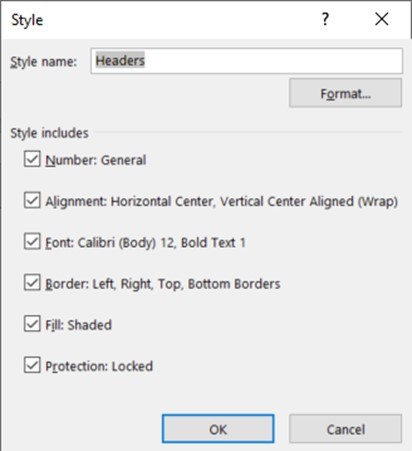412x451 pixels.
Task: Open the Format... options button
Action: [x=345, y=93]
